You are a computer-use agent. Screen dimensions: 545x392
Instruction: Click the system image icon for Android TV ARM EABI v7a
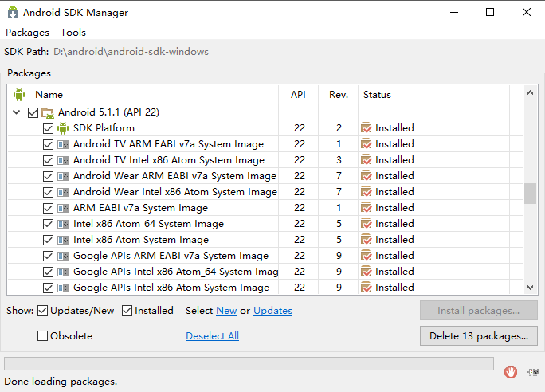coord(63,144)
